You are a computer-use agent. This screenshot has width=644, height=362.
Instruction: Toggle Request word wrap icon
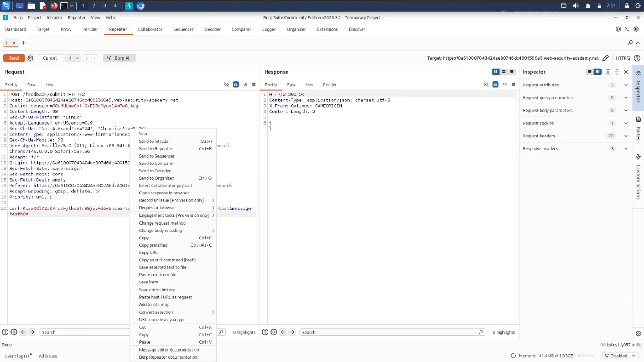tap(236, 85)
